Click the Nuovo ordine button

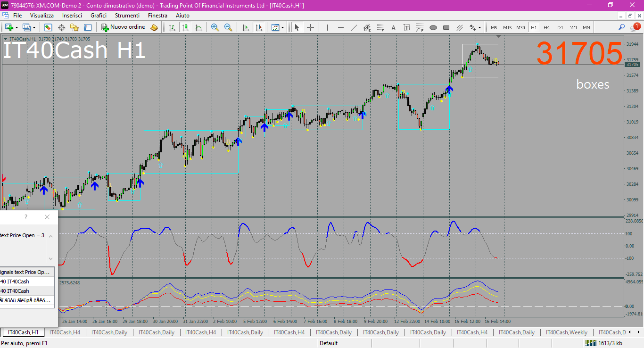coord(123,27)
